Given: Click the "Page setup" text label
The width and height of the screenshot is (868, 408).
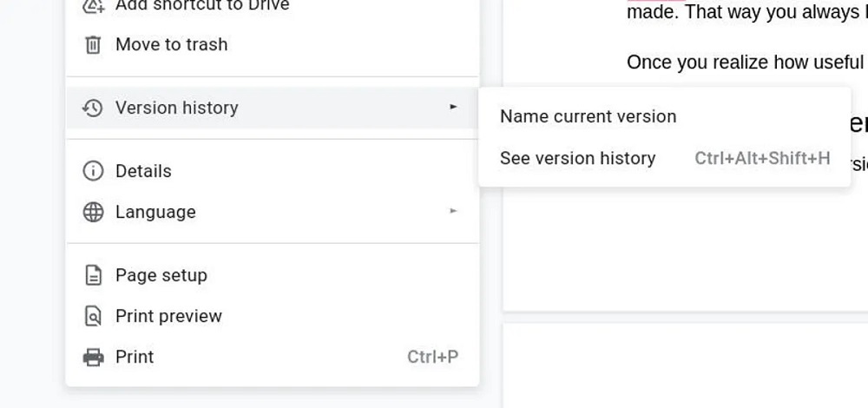Looking at the screenshot, I should coord(161,275).
